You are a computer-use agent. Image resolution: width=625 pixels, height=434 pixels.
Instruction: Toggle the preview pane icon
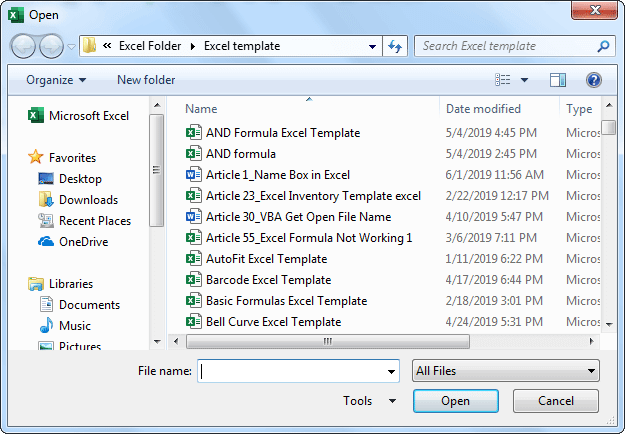(x=558, y=80)
